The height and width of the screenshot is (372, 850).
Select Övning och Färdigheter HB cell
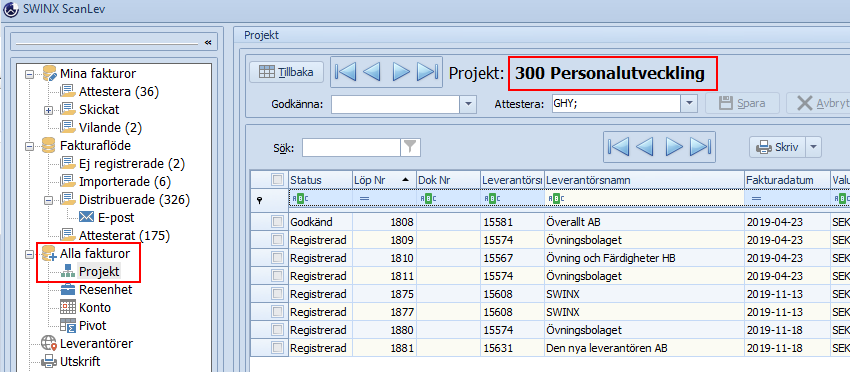coord(644,258)
